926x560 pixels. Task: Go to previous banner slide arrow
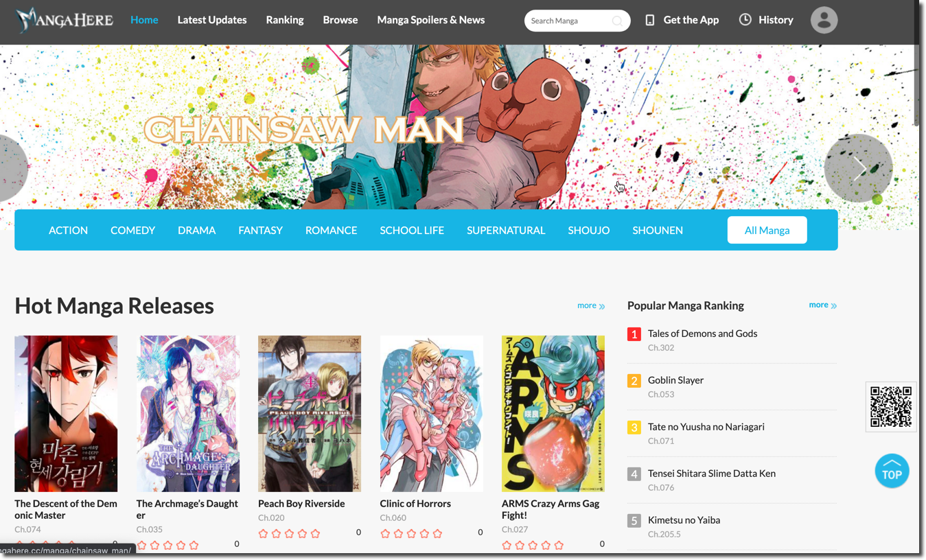pyautogui.click(x=12, y=168)
